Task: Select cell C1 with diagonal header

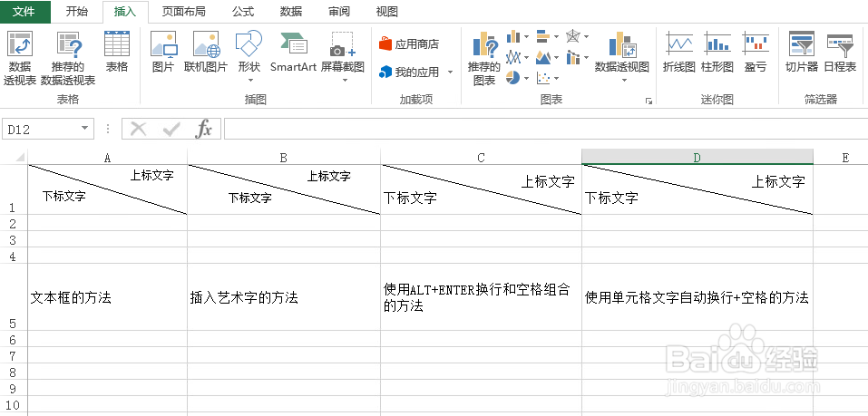Action: [481, 189]
